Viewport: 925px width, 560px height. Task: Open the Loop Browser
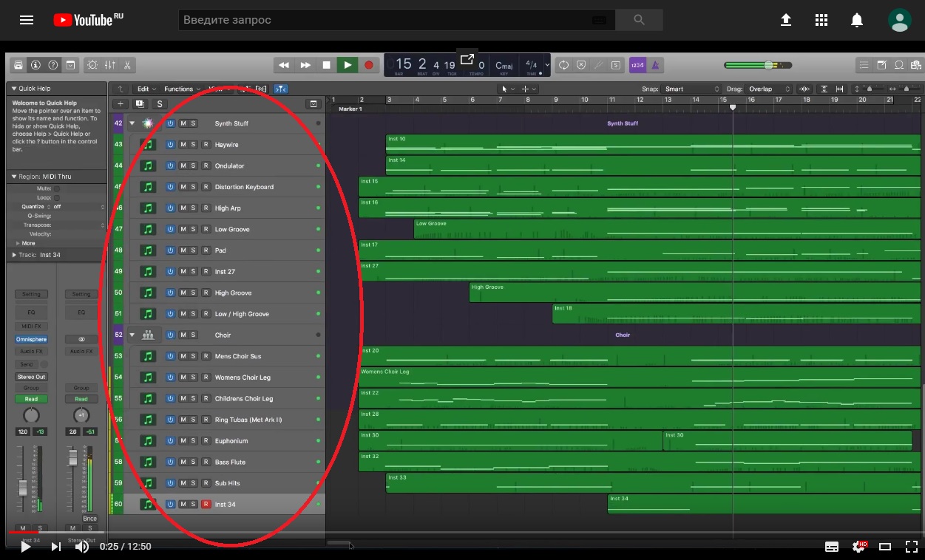pos(899,65)
